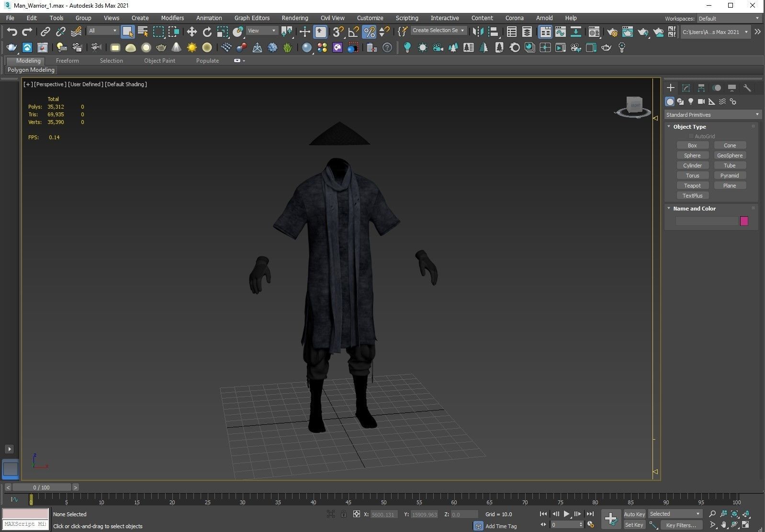Open the Rendering menu

tap(294, 18)
